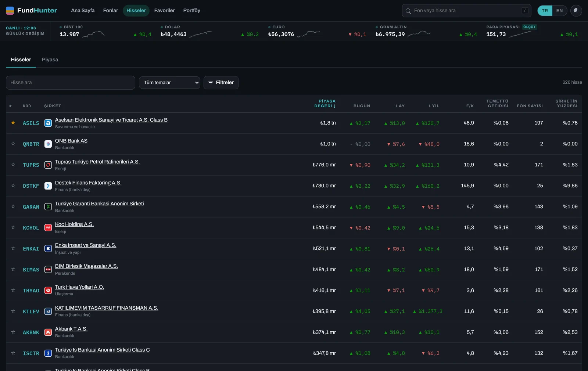Open the Hisseler nav item
The image size is (588, 371).
pos(136,11)
